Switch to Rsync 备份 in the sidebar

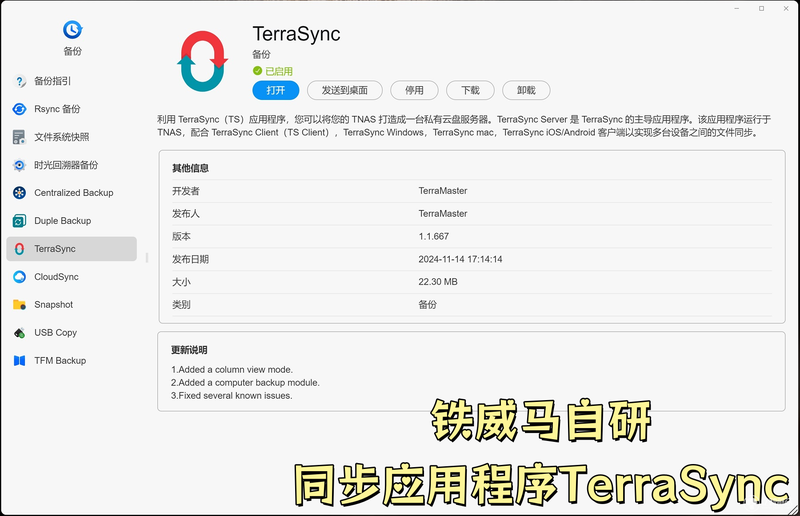(x=57, y=109)
